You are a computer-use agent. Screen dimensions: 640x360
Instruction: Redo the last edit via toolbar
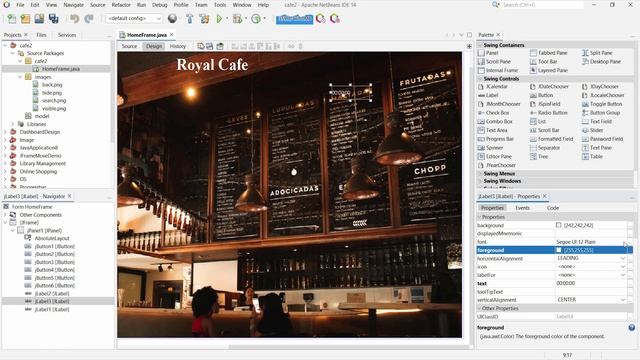click(x=89, y=19)
